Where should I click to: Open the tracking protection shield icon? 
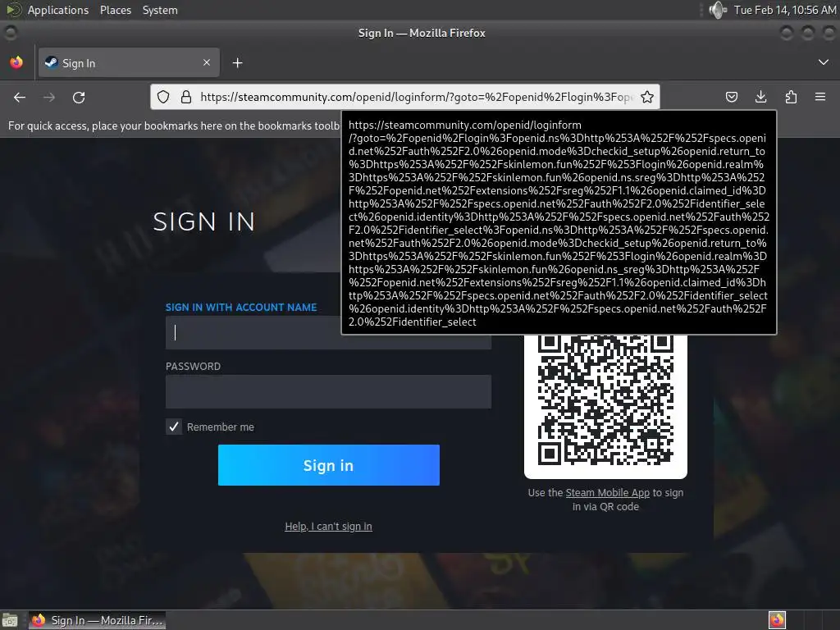coord(163,97)
